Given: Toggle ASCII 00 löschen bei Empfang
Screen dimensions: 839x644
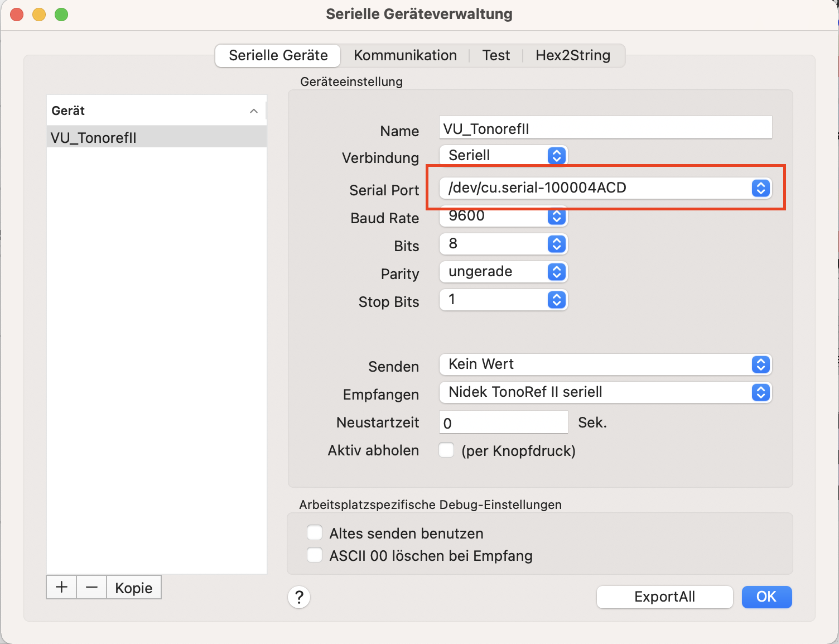Looking at the screenshot, I should pos(315,555).
